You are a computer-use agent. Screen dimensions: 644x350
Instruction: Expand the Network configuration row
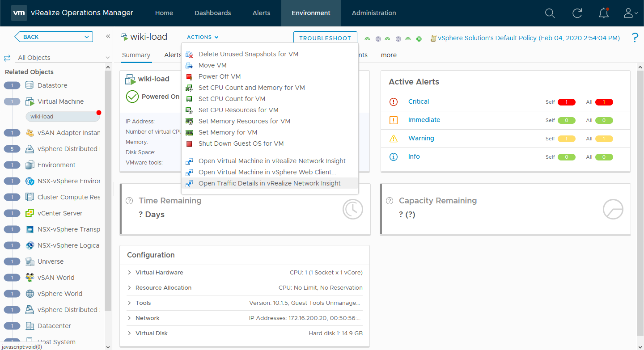[129, 318]
